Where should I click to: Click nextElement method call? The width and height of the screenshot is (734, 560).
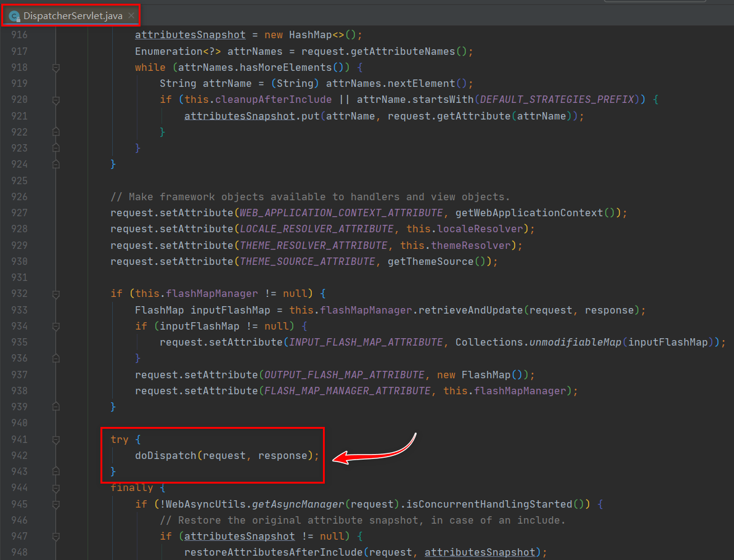point(421,83)
